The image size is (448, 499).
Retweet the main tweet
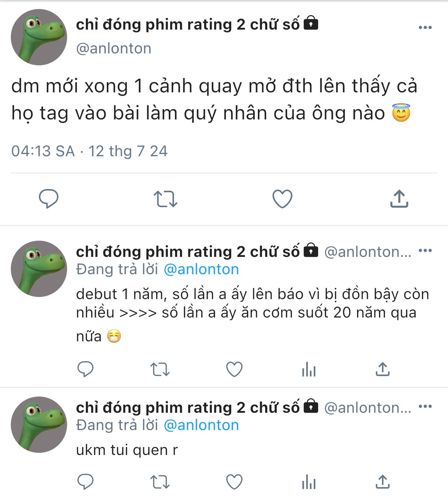pos(166,199)
